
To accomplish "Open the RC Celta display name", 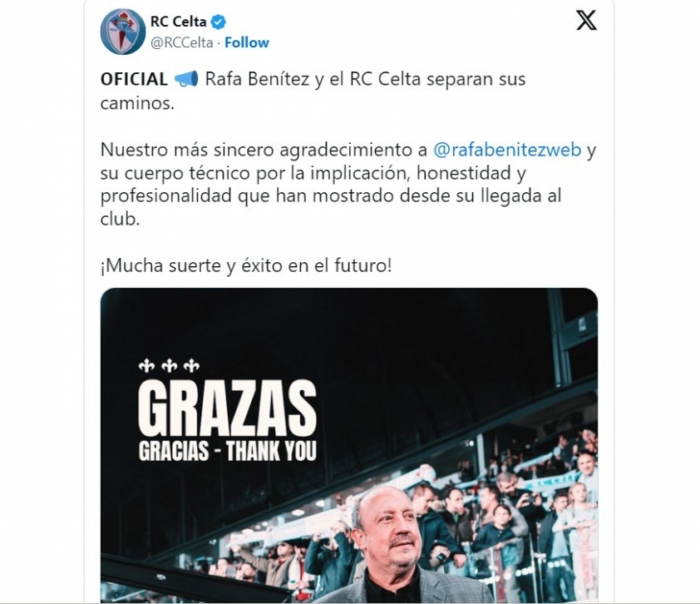I will [178, 22].
